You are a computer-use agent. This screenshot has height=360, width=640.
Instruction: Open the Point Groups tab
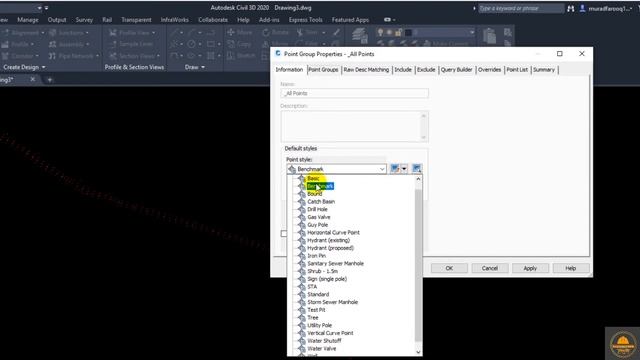coord(323,70)
